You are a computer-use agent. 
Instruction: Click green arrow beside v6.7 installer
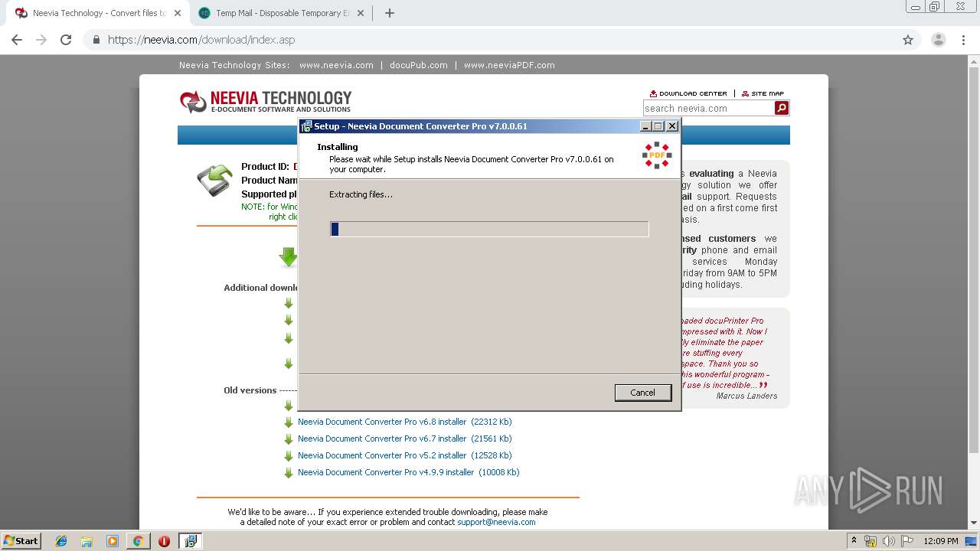pos(289,439)
